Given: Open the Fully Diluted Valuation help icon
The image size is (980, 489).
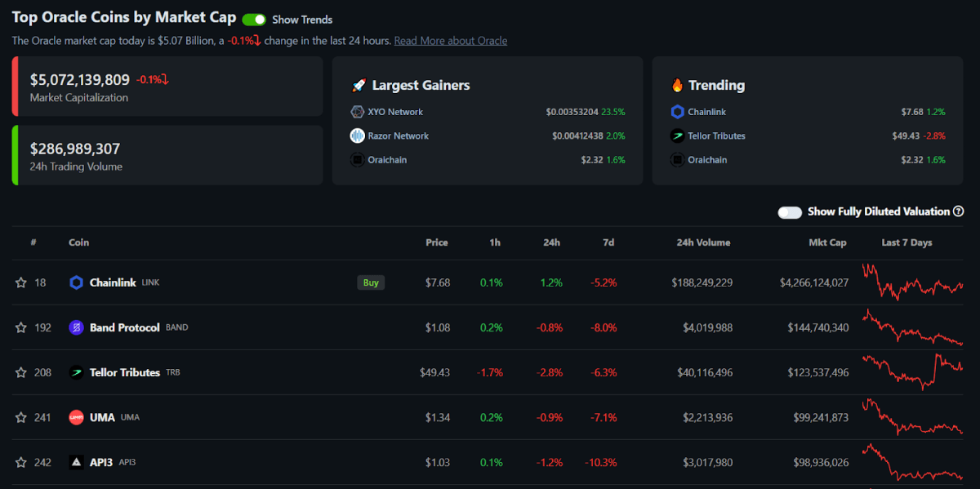Looking at the screenshot, I should coord(957,211).
